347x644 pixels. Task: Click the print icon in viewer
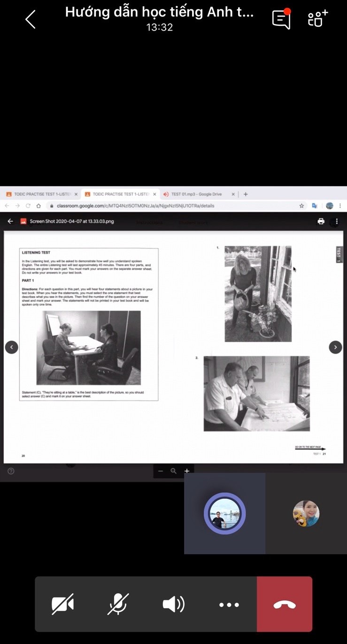(x=321, y=221)
